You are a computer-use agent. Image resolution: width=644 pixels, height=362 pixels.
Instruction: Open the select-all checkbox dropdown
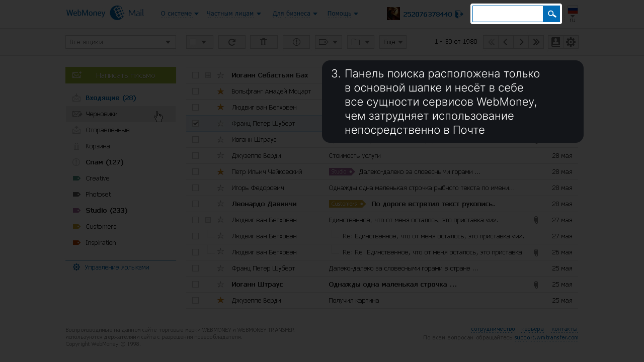click(204, 42)
